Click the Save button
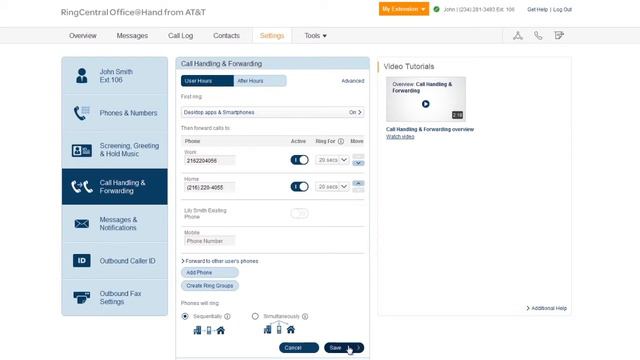The image size is (640, 360). pos(344,348)
